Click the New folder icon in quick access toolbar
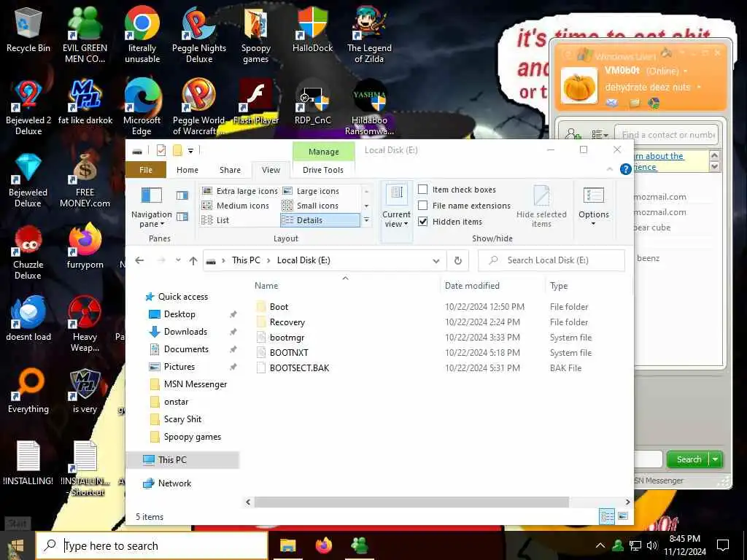Image resolution: width=747 pixels, height=560 pixels. click(x=177, y=150)
